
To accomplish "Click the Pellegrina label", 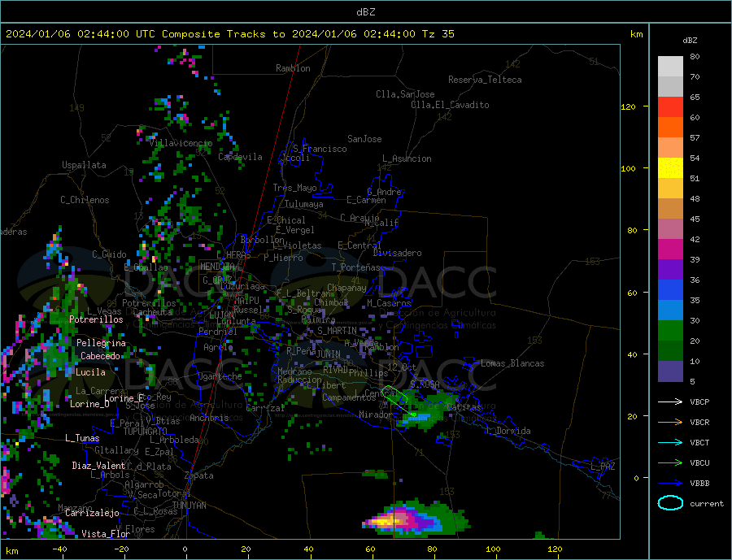I will 102,342.
